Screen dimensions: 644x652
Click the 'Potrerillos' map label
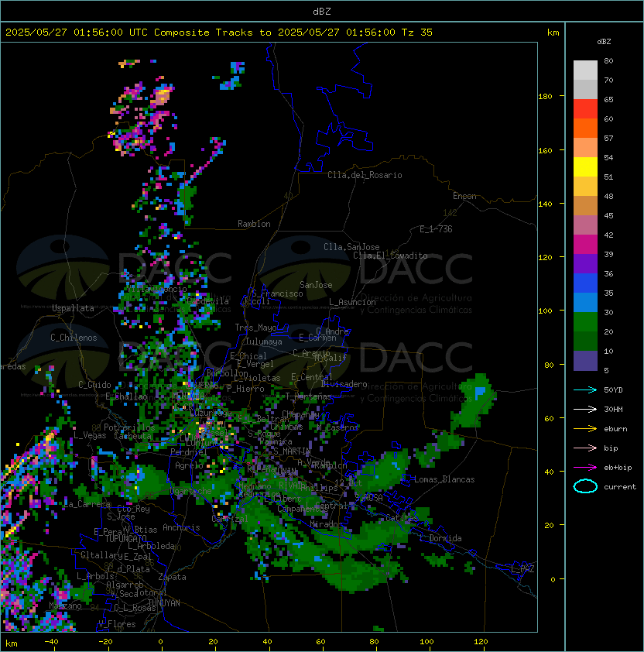pyautogui.click(x=129, y=427)
